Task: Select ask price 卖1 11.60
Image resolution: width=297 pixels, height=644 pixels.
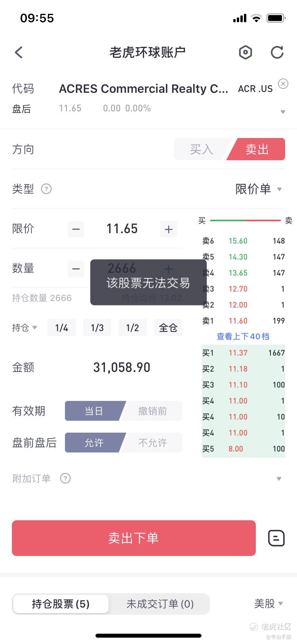Action: point(244,321)
